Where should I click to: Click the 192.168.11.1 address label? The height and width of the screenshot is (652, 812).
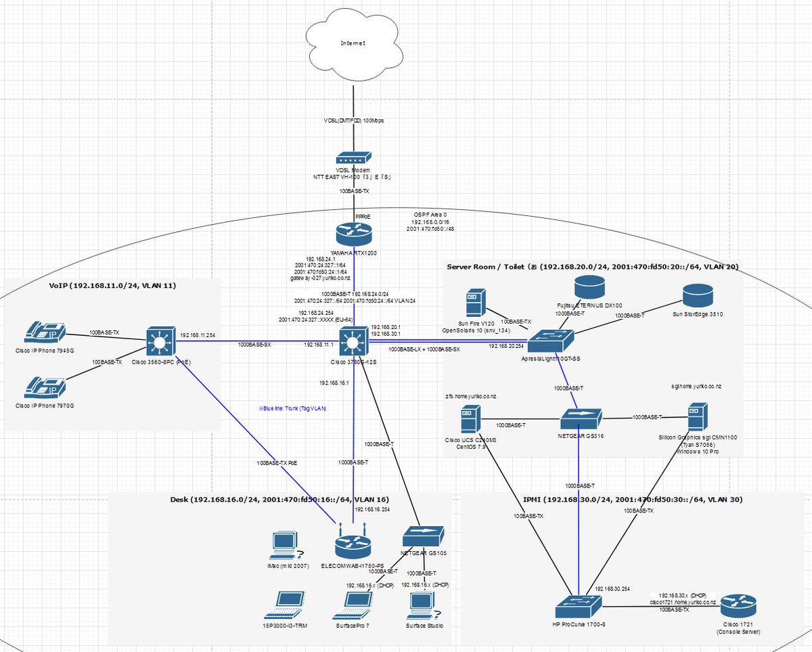pos(319,344)
